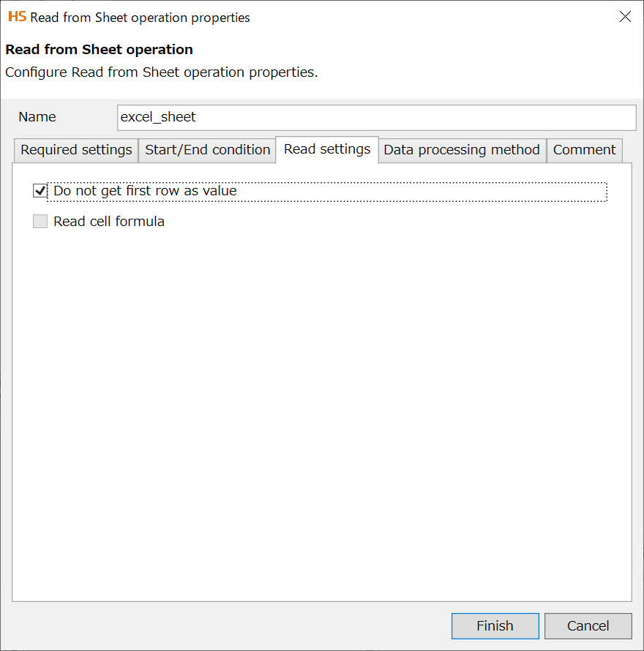
Task: Uncheck the first row as value checkbox
Action: (40, 191)
